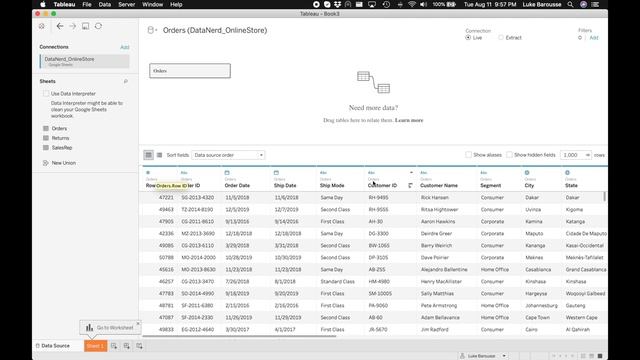Click the Abc type icon above Ship Mode
The image size is (640, 360).
323,173
